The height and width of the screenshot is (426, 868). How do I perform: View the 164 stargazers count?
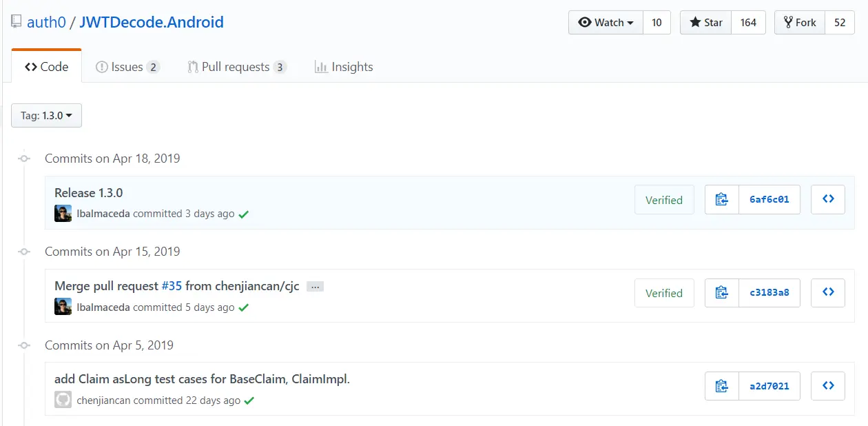[x=748, y=22]
